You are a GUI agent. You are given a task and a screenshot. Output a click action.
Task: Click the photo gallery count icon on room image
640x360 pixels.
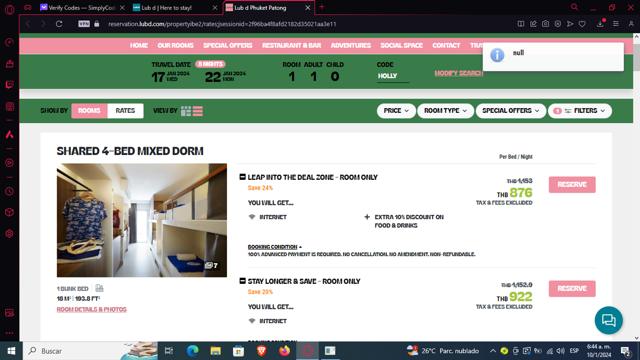[211, 265]
